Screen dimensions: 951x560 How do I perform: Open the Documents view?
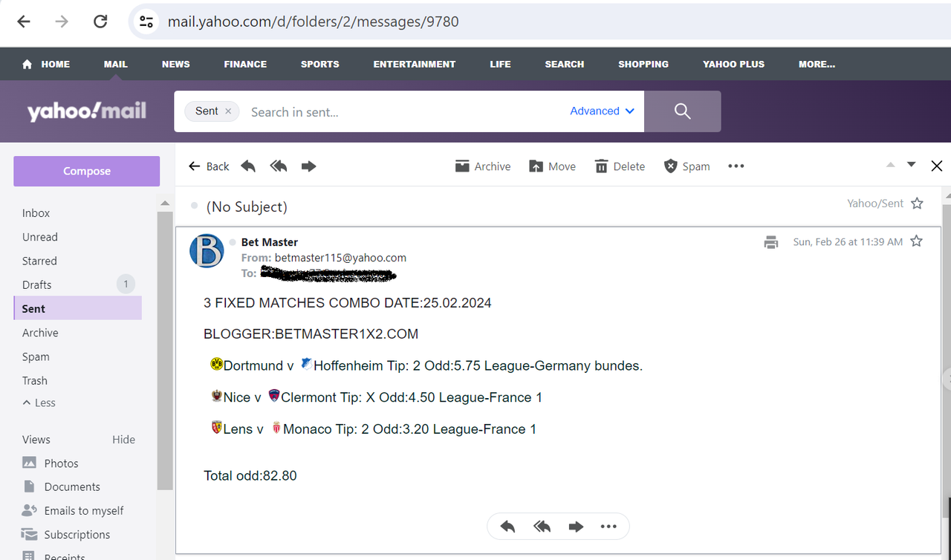[61, 487]
